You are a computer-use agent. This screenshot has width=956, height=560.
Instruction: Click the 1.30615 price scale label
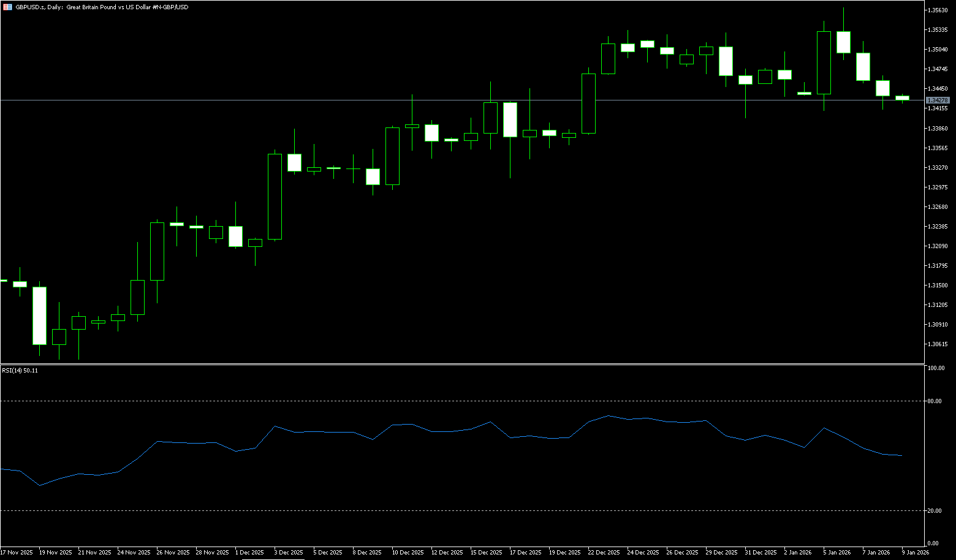938,344
